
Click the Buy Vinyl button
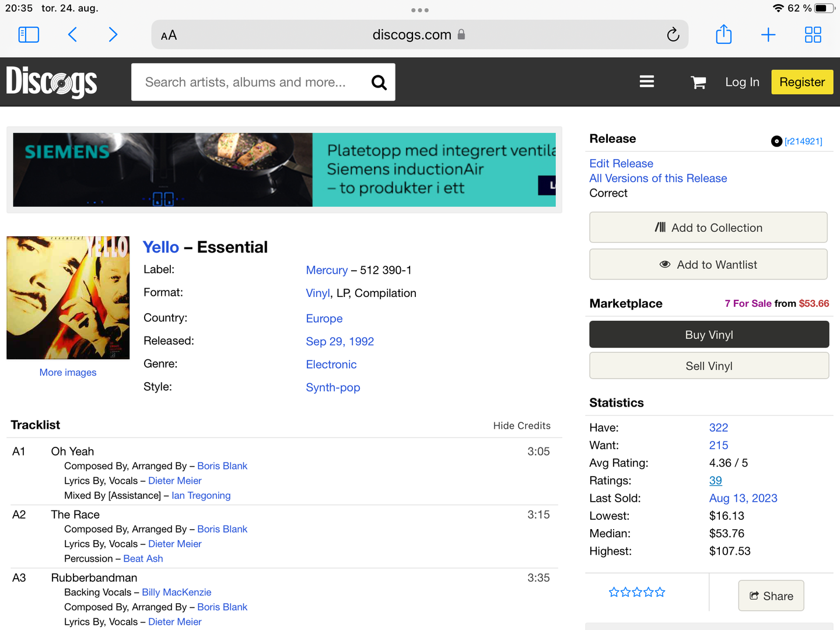(709, 335)
